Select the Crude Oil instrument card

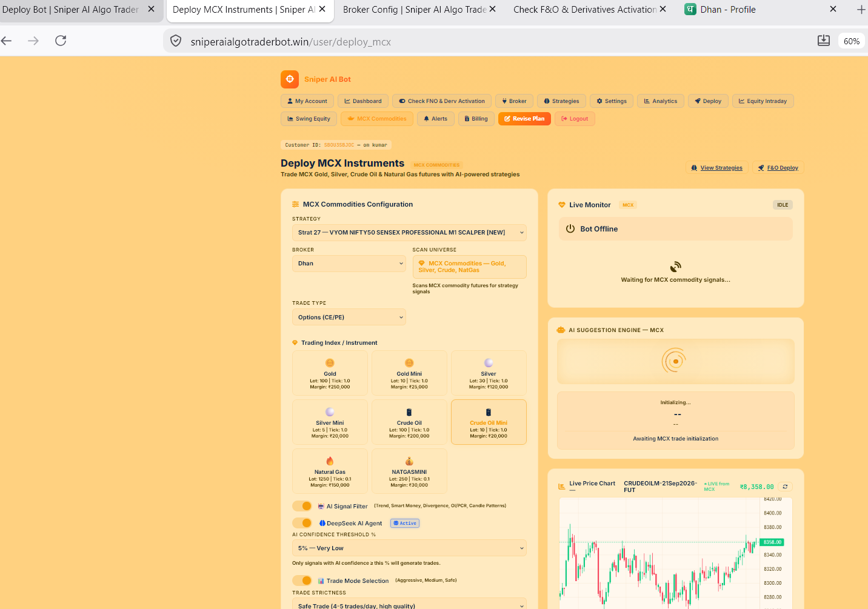[x=409, y=422]
